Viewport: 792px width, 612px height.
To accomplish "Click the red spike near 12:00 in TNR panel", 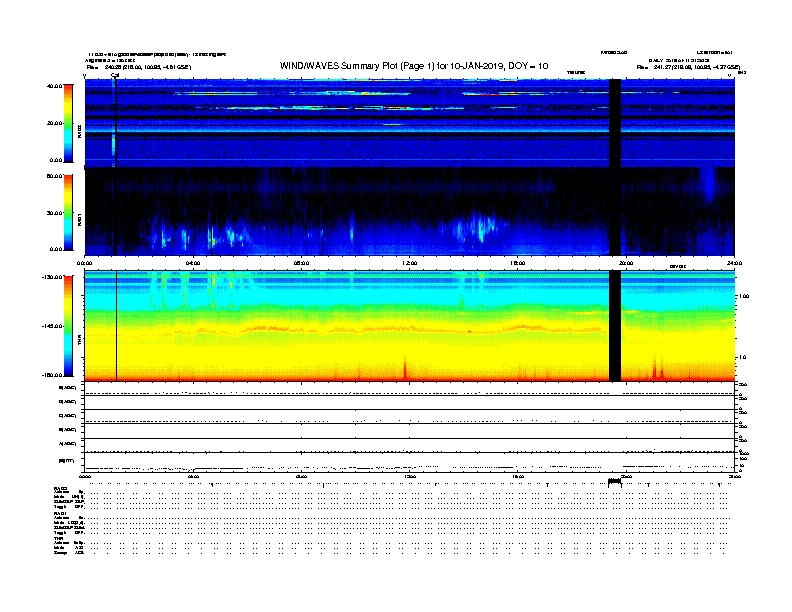I will [405, 367].
